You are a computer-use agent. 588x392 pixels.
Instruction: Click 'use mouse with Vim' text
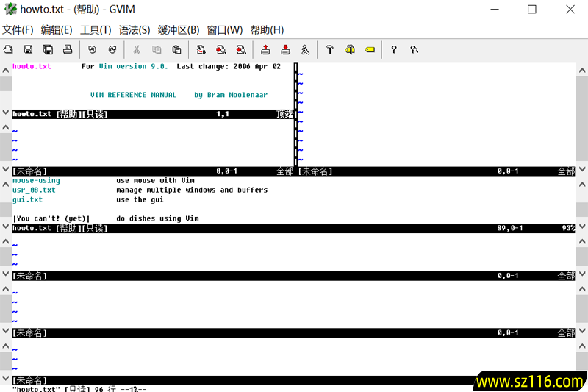[155, 181]
